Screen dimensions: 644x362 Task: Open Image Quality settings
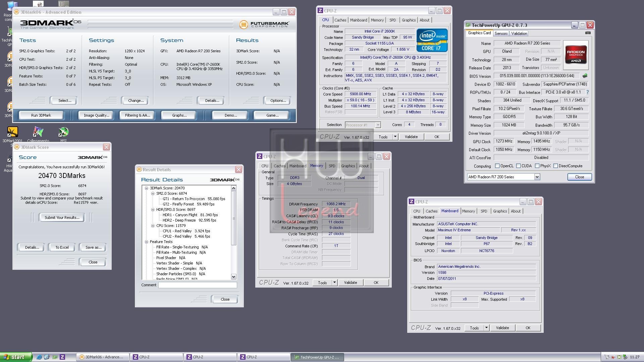click(x=97, y=115)
